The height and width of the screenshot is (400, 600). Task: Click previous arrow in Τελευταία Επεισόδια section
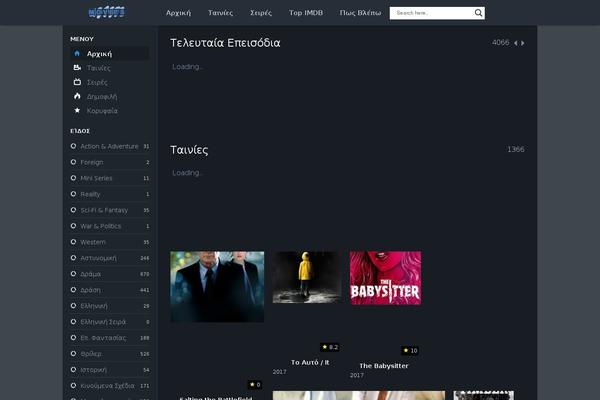click(x=515, y=43)
